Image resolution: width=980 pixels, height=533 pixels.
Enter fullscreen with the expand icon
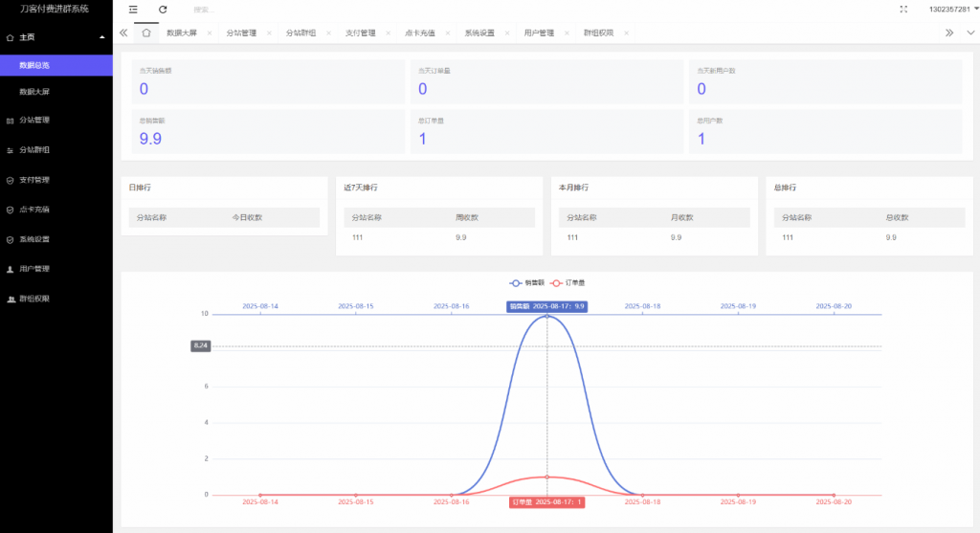click(x=903, y=10)
